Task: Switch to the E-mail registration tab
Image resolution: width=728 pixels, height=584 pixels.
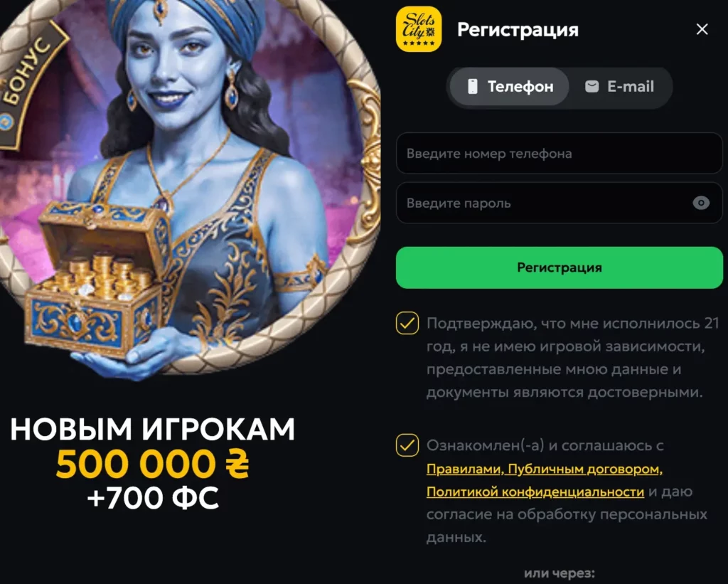Action: [x=620, y=86]
